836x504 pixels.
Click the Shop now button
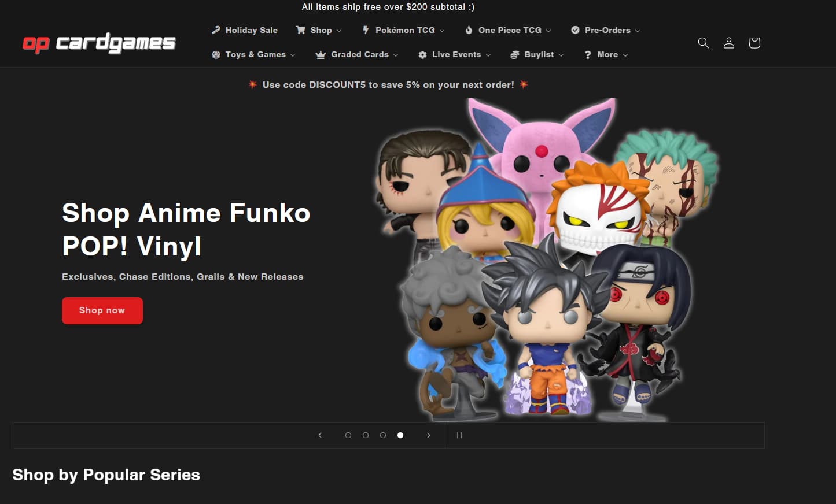(x=102, y=310)
